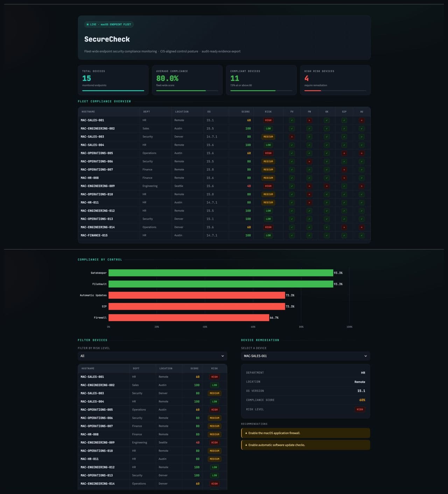Click chevron arrow of MAC-SALES-001 device selector
Image resolution: width=448 pixels, height=494 pixels.
pyautogui.click(x=365, y=356)
